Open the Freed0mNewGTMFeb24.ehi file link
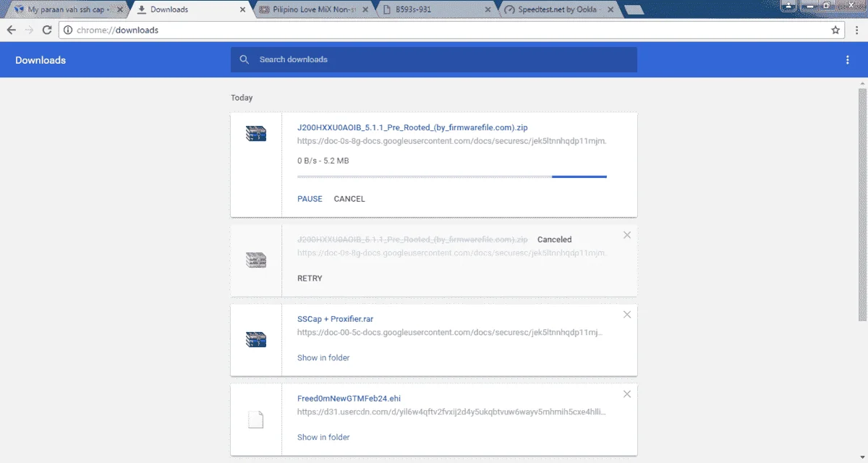The image size is (868, 463). (x=349, y=399)
